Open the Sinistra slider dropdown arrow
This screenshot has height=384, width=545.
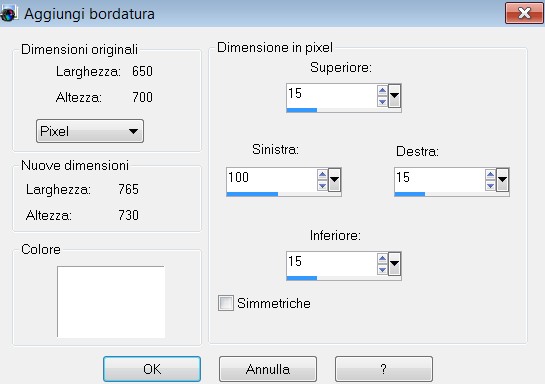pyautogui.click(x=334, y=180)
